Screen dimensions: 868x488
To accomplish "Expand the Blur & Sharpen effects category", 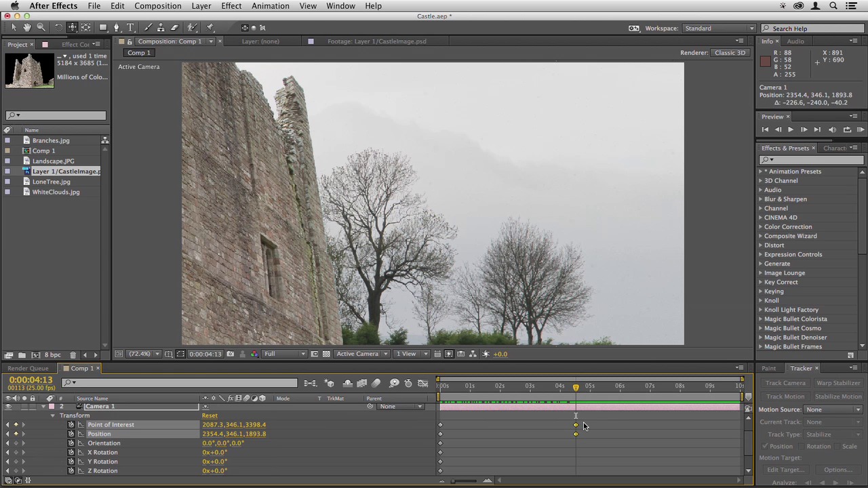I will [760, 199].
